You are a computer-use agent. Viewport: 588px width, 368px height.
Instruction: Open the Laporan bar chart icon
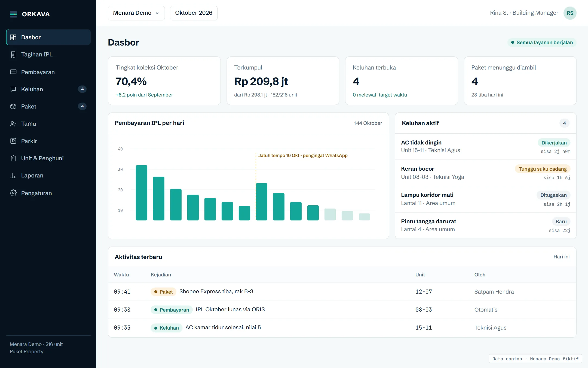(13, 176)
